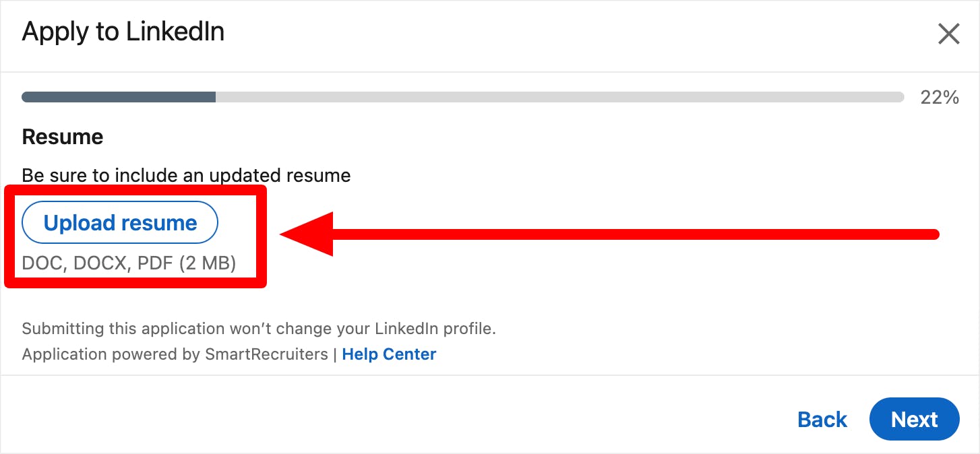Click the application progress bar
This screenshot has height=454, width=980.
point(462,96)
